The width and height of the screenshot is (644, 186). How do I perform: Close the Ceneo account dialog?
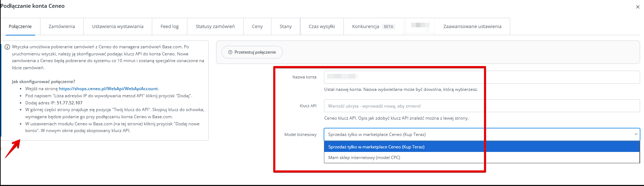[x=638, y=7]
